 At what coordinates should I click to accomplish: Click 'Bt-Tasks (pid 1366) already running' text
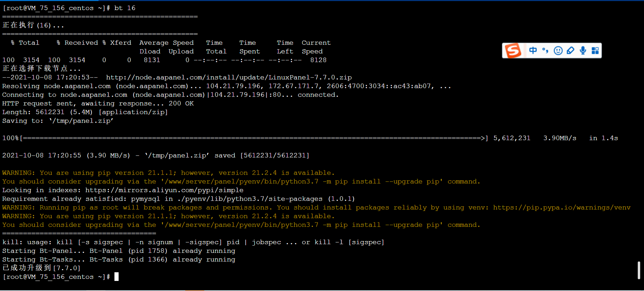pos(162,260)
